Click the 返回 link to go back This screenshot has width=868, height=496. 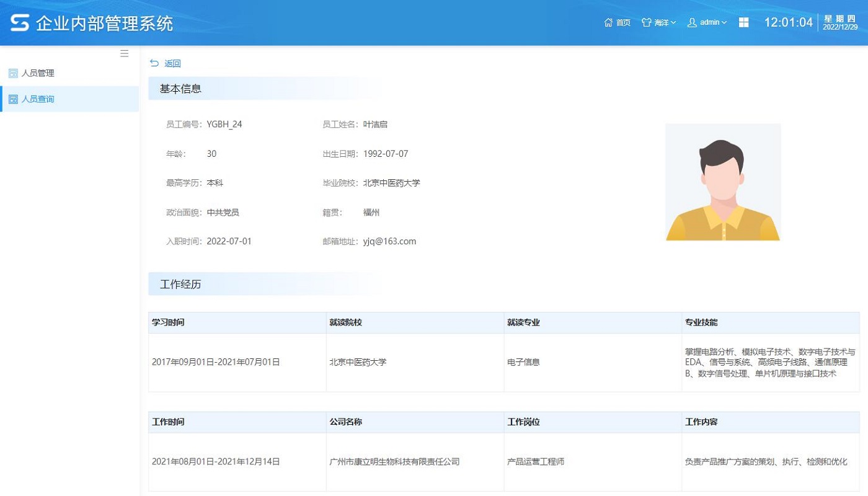coord(172,63)
